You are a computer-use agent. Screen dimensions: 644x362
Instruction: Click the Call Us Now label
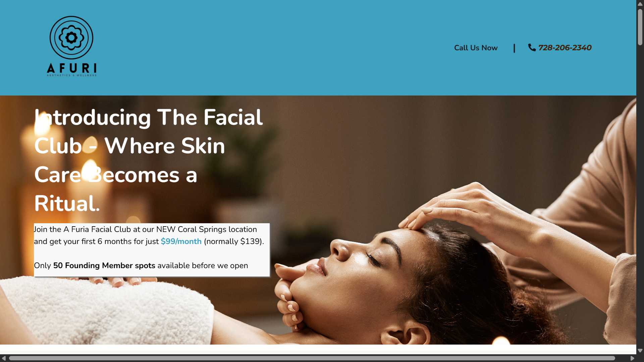point(476,48)
